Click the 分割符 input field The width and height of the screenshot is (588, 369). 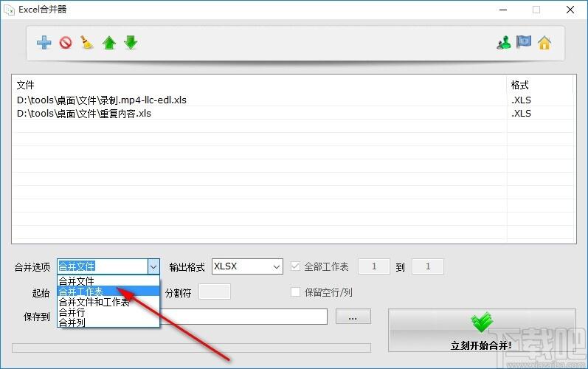(x=215, y=292)
